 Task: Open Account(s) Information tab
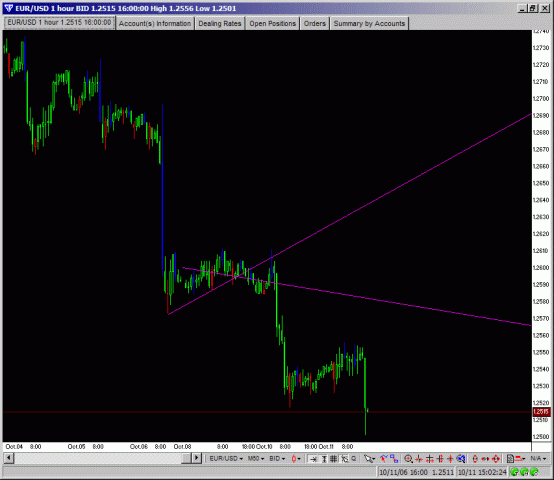pos(155,24)
